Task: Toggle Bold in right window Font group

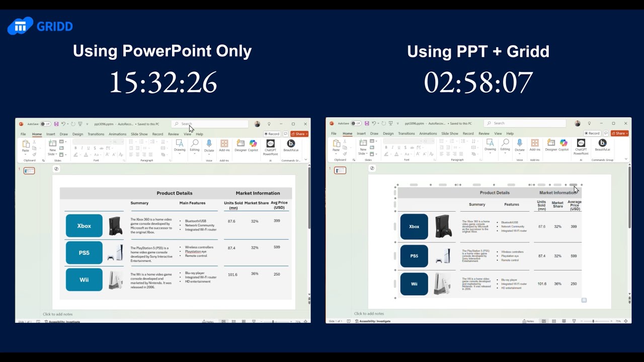Action: click(386, 148)
